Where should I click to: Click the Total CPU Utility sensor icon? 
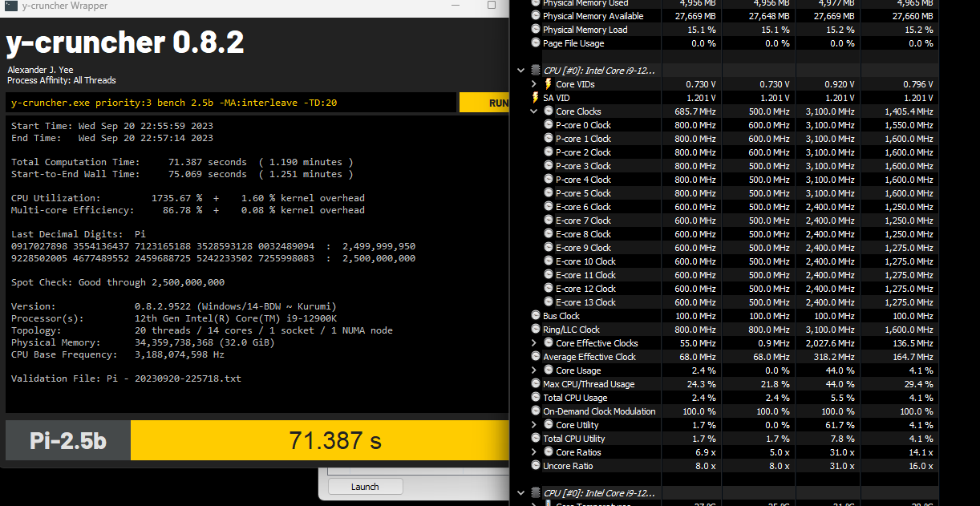[536, 439]
